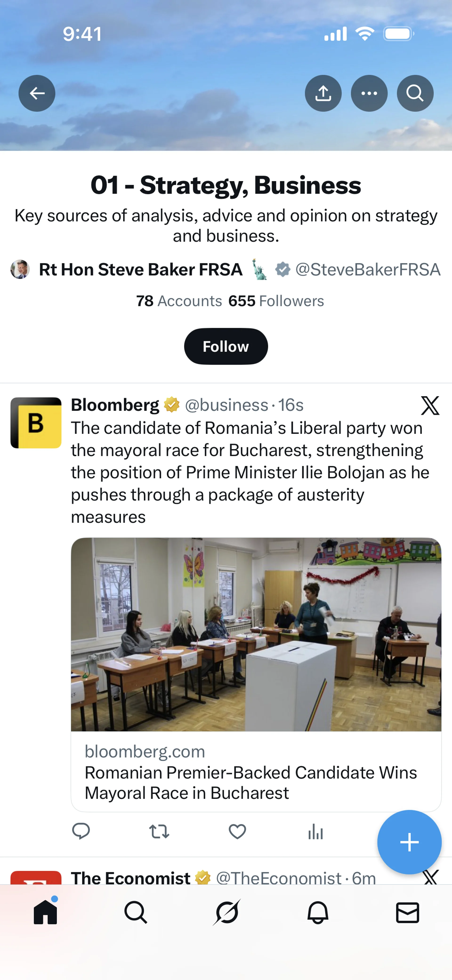Like the Bloomberg post
Image resolution: width=452 pixels, height=980 pixels.
237,831
